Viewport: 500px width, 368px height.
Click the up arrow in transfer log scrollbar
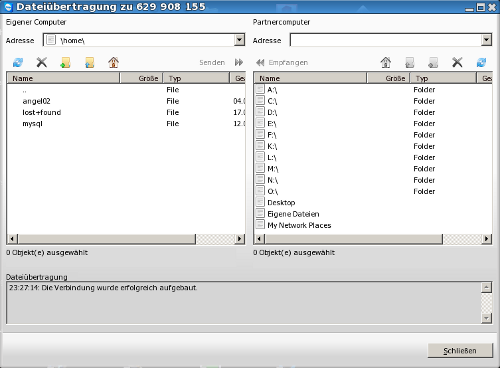[487, 287]
